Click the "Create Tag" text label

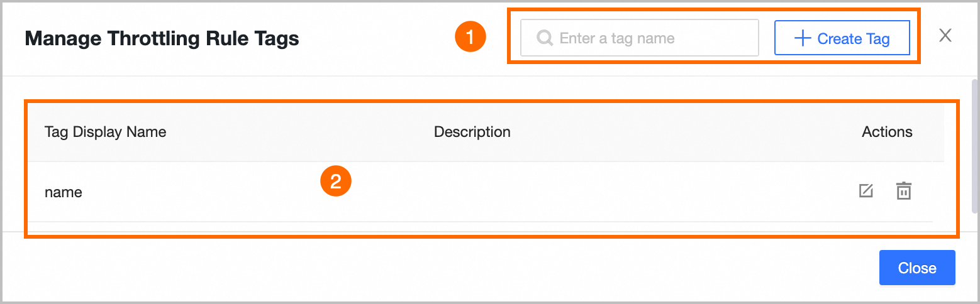[x=853, y=39]
